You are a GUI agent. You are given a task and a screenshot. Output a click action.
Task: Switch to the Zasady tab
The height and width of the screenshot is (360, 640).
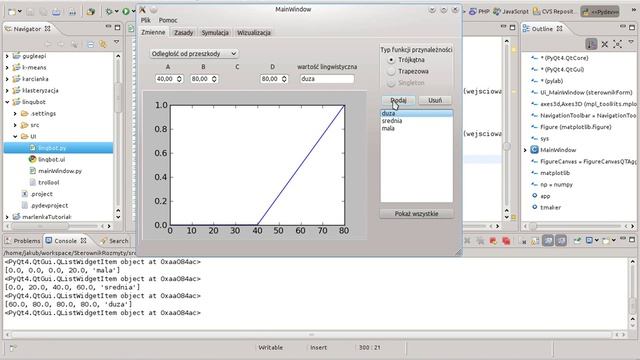183,33
